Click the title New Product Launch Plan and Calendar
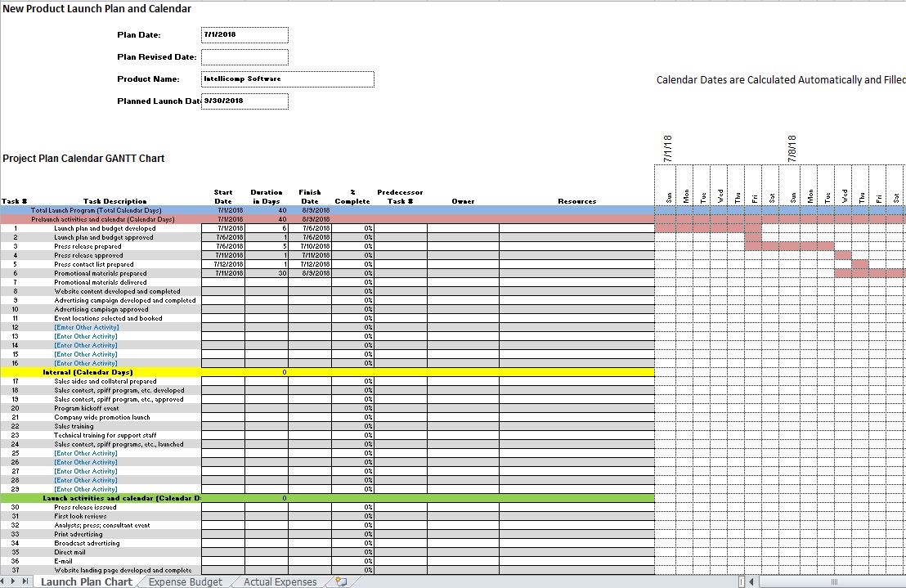Viewport: 906px width, 588px height. tap(96, 9)
